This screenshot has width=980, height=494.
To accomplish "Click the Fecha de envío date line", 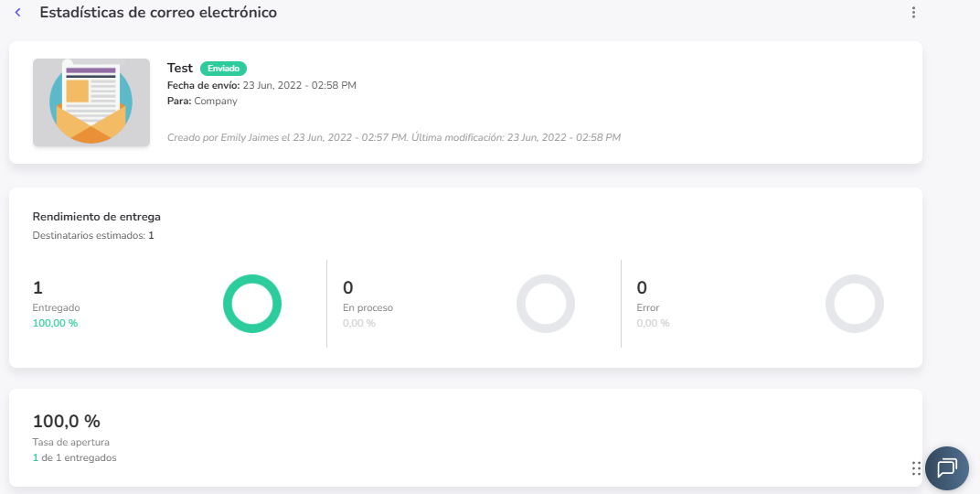I will click(x=261, y=85).
